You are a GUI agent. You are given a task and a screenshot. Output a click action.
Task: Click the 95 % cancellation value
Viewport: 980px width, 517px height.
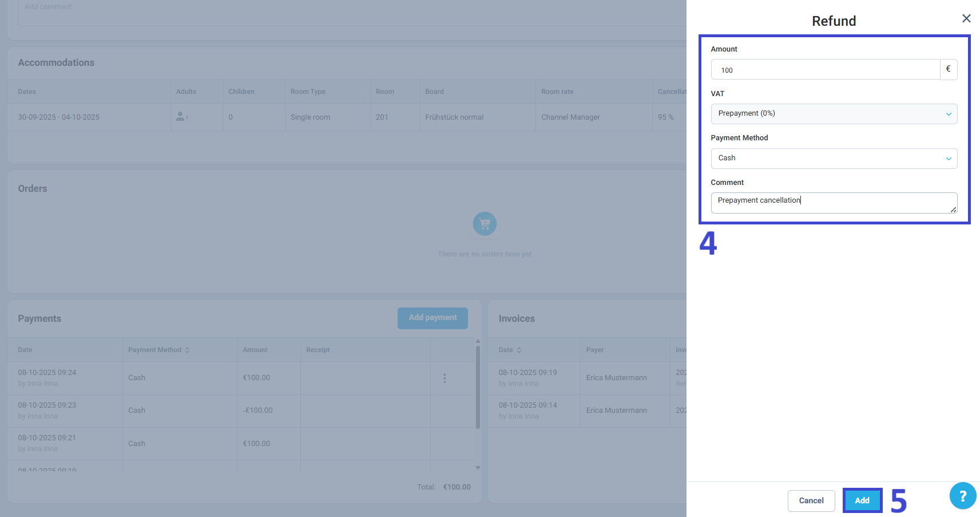tap(665, 117)
